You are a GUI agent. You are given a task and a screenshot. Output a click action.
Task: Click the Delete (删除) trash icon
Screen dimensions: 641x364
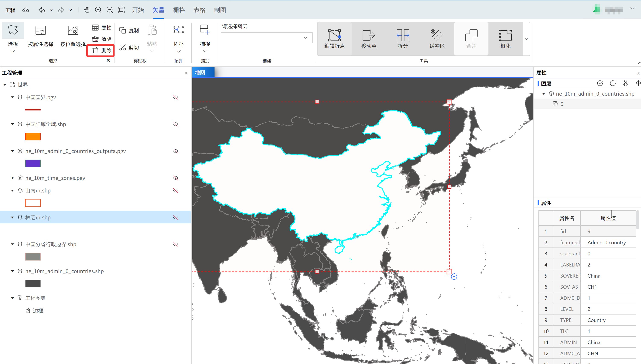tap(95, 50)
